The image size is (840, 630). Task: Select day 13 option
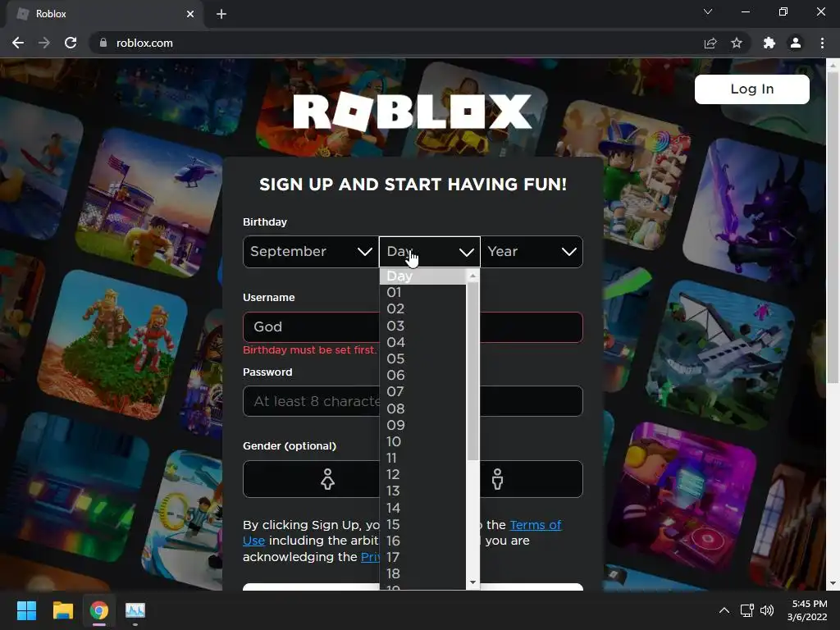[x=422, y=491]
